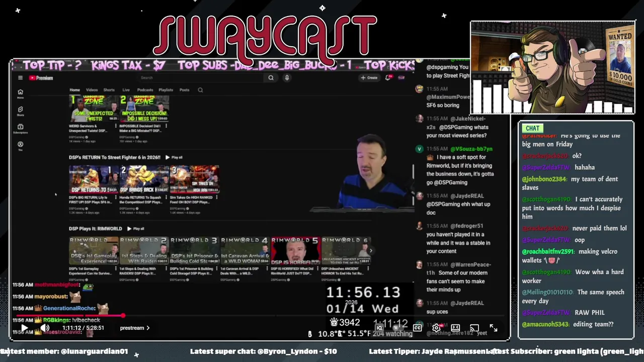Open three-dot menu for 'IMPOSSIBLE Decision!' video
644x362 pixels.
[167, 126]
